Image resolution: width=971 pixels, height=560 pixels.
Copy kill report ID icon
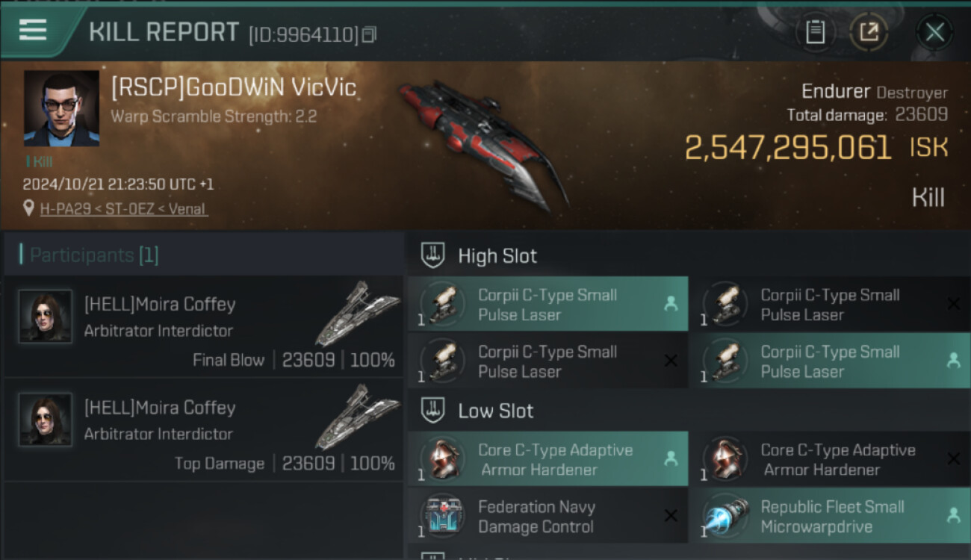[x=369, y=34]
